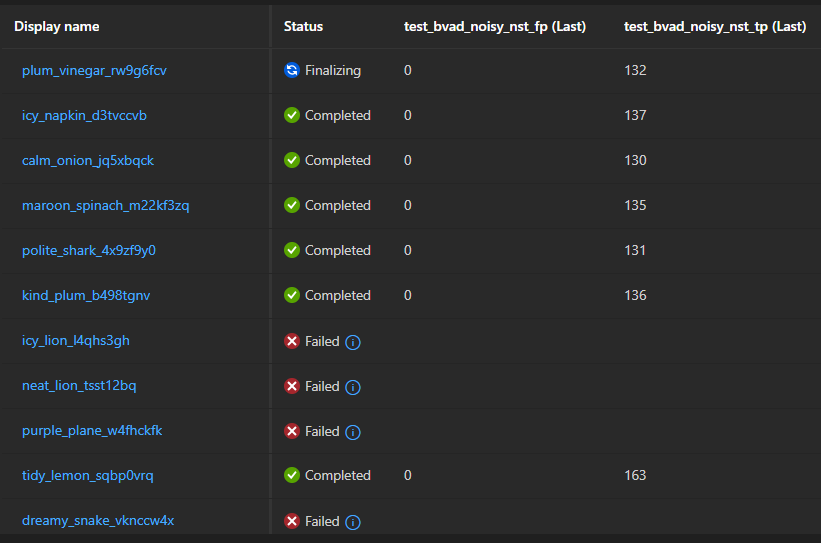Screen dimensions: 821x543
Task: Click green Completed checkmark for tidy_lemon
Action: (292, 476)
